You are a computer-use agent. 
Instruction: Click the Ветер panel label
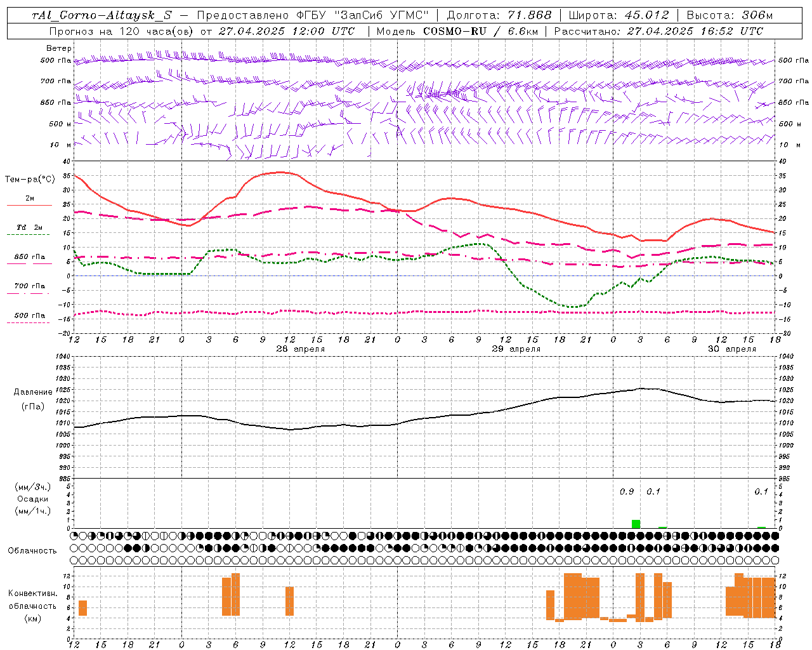[59, 48]
